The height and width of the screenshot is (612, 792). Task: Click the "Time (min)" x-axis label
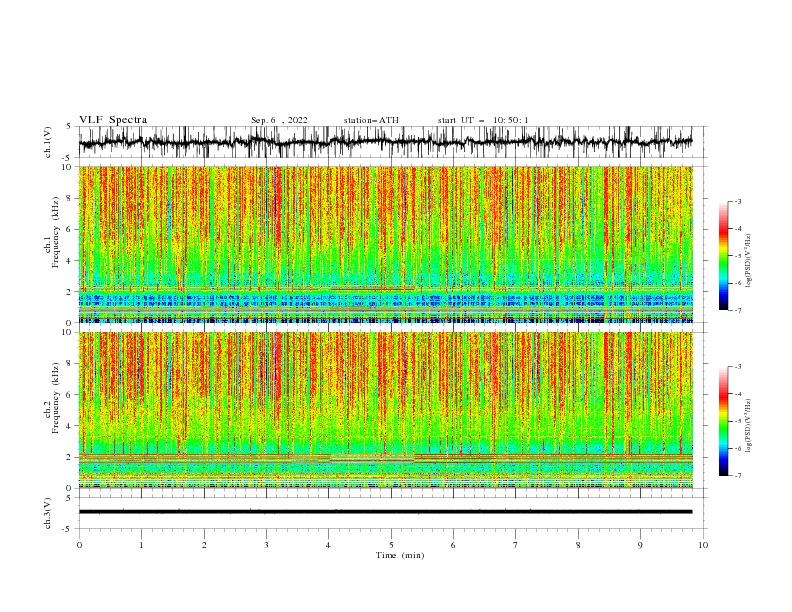pos(400,555)
